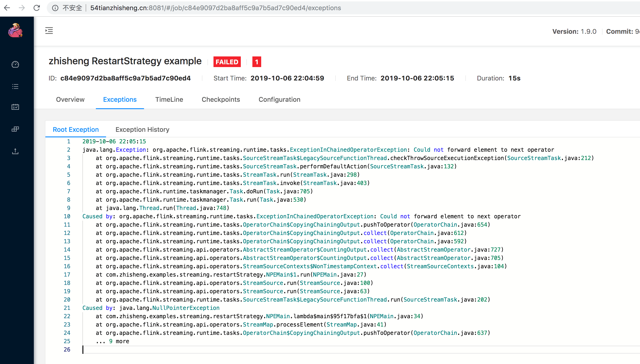Click line number 14 in gutter
The image size is (640, 364).
[67, 250]
